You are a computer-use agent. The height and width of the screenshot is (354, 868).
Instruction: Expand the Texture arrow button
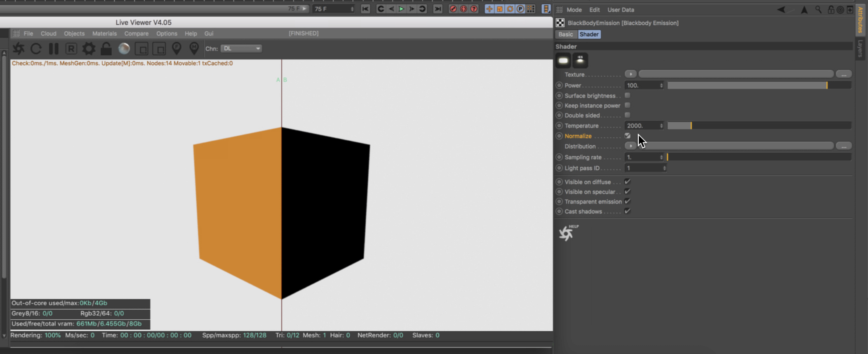(x=630, y=74)
